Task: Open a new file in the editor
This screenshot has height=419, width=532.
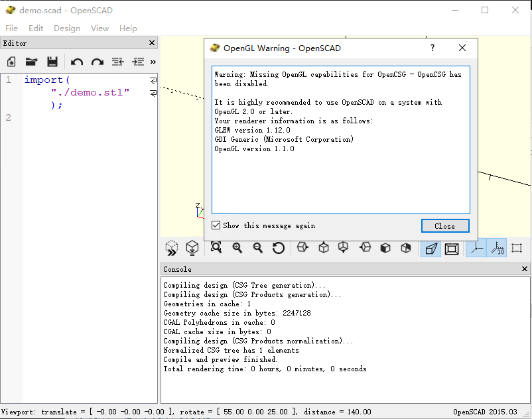Action: click(11, 62)
